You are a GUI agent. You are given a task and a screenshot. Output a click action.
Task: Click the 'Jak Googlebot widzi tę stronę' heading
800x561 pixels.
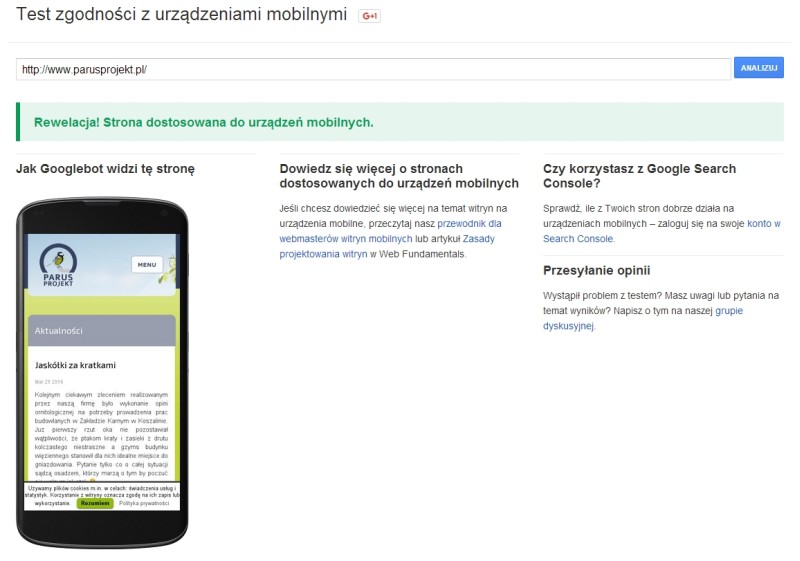[x=105, y=169]
